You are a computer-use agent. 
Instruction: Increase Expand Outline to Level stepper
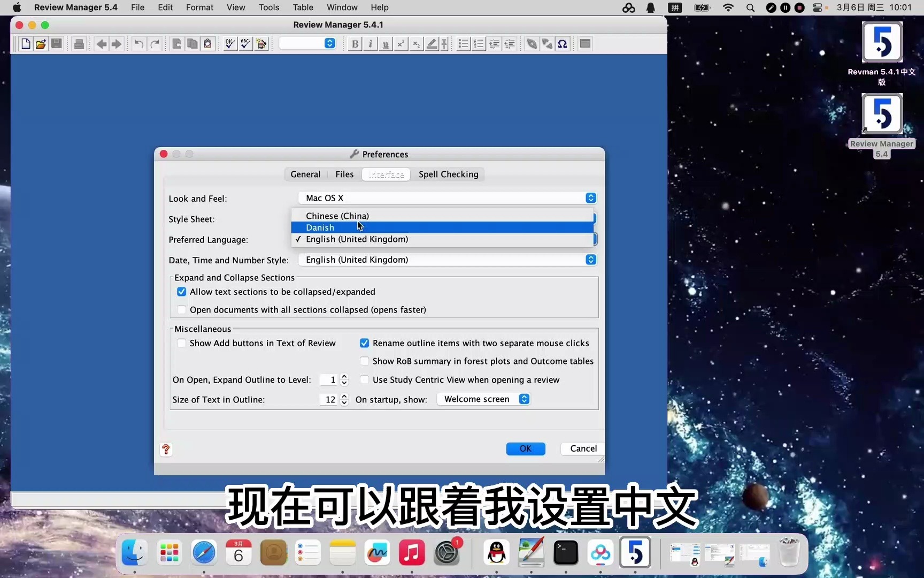click(x=344, y=377)
